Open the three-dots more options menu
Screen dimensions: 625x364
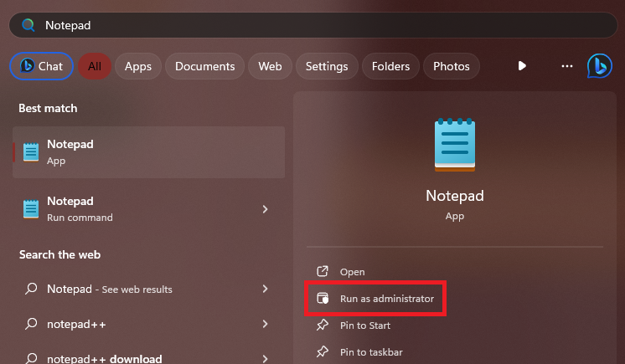[x=567, y=66]
